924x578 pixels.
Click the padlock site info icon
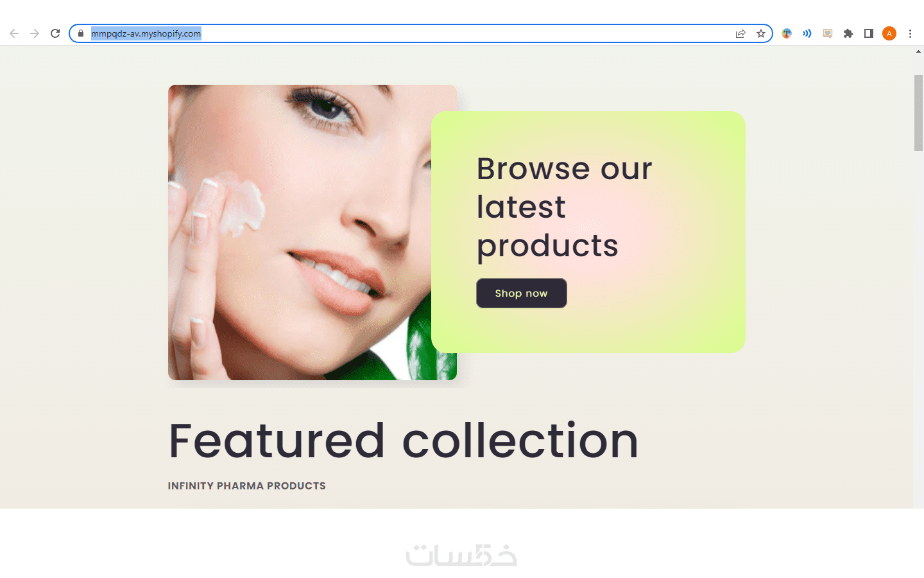(81, 33)
